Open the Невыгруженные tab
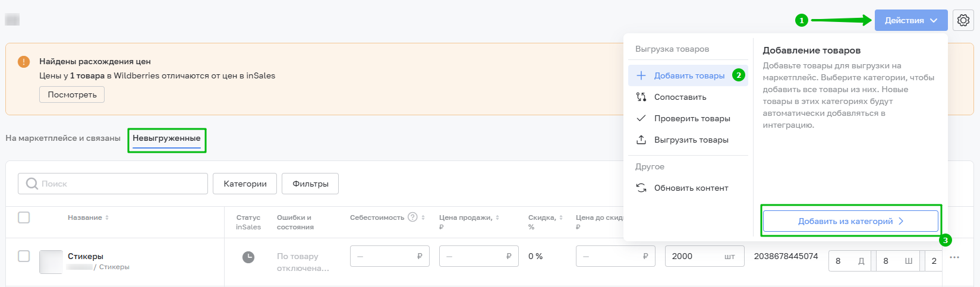 pos(166,138)
